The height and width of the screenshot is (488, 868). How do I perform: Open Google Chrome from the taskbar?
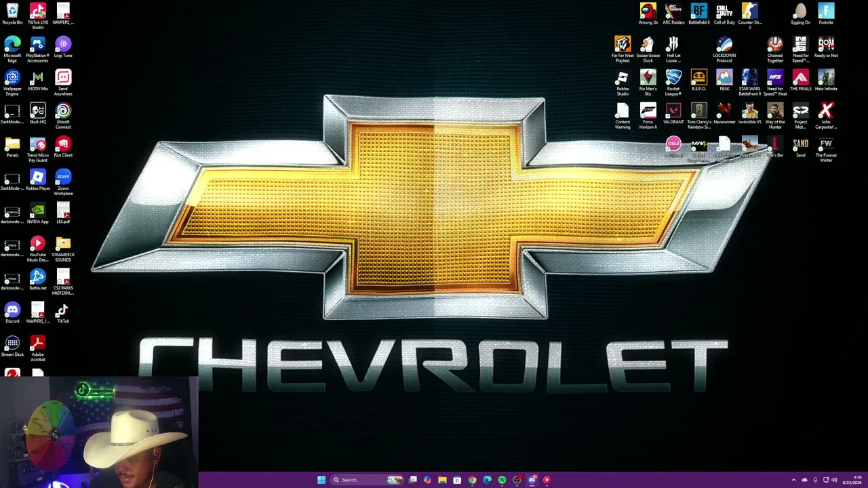(472, 480)
